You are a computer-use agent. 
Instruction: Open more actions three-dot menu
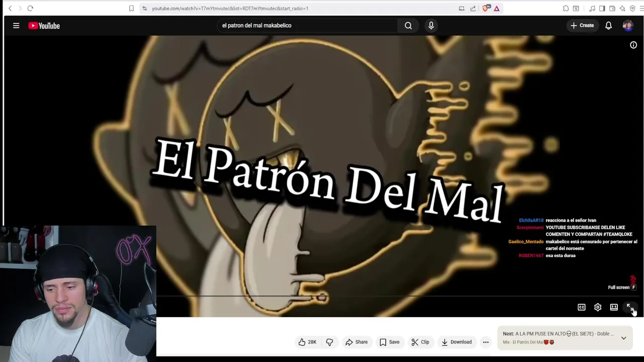(486, 342)
